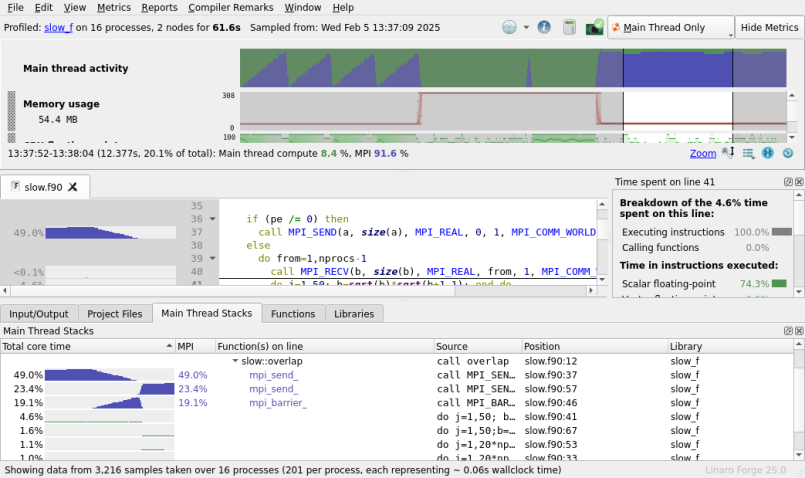The width and height of the screenshot is (805, 478).
Task: Click the calculator icon in the toolbar
Action: tap(569, 27)
